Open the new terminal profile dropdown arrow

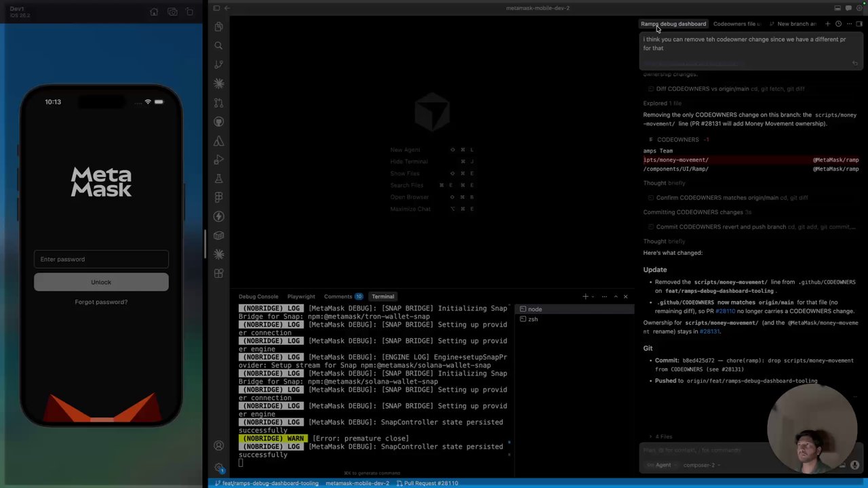pyautogui.click(x=593, y=296)
